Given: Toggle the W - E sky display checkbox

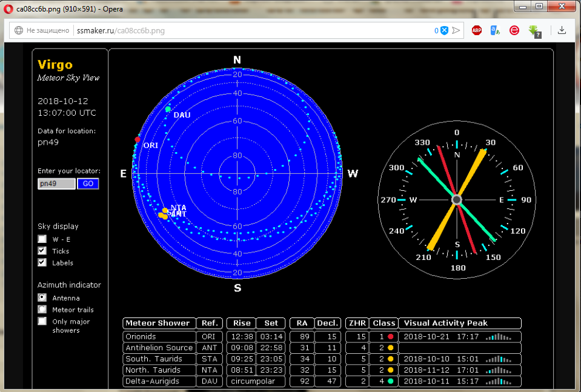Looking at the screenshot, I should point(42,239).
